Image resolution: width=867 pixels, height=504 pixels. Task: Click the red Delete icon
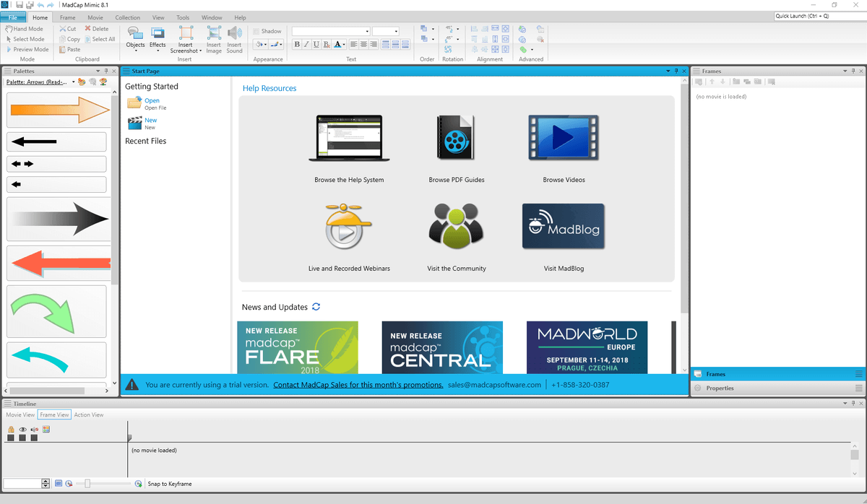pyautogui.click(x=87, y=29)
